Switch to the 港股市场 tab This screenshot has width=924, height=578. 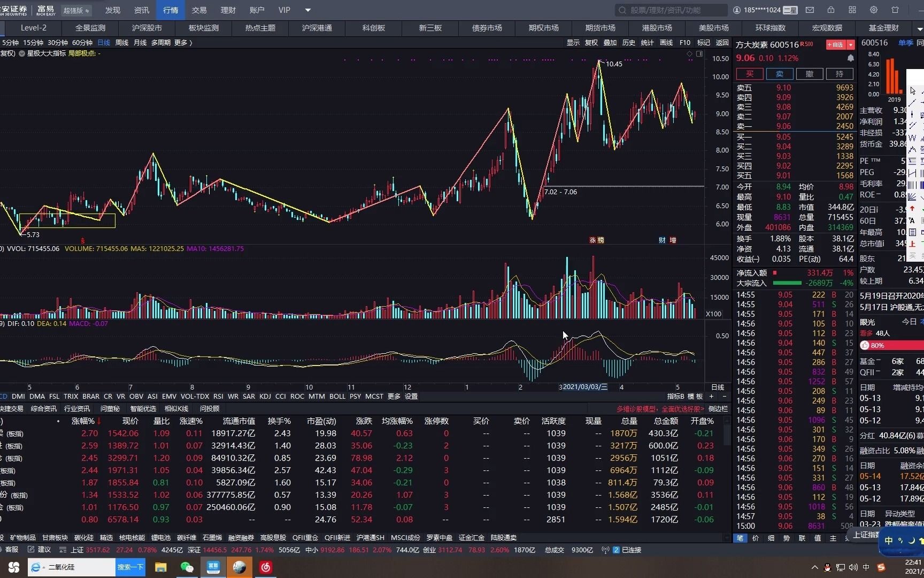pyautogui.click(x=657, y=28)
